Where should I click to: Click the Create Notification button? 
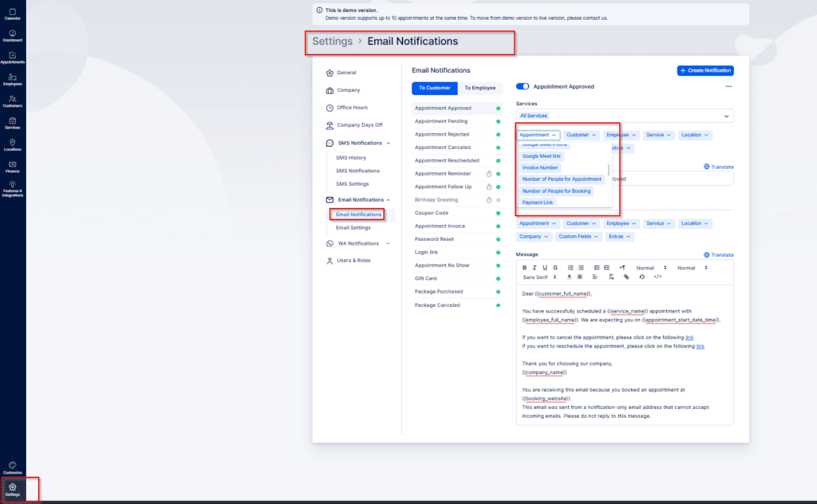tap(705, 70)
